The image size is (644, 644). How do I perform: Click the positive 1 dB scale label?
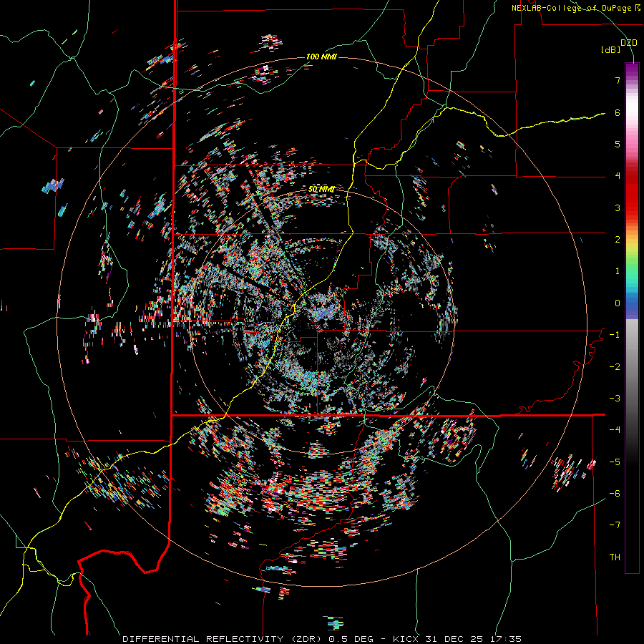(618, 271)
